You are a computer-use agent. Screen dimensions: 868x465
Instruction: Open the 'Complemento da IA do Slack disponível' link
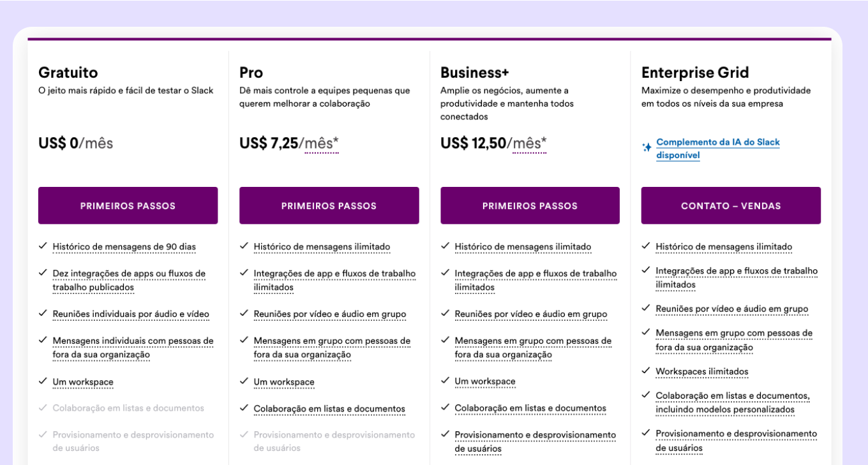click(718, 149)
